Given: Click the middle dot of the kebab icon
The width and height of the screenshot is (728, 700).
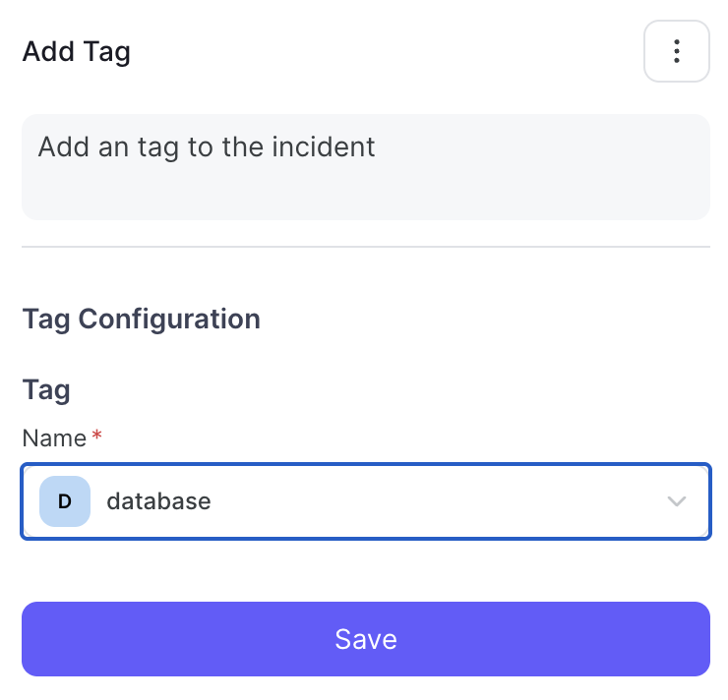Looking at the screenshot, I should (x=677, y=51).
